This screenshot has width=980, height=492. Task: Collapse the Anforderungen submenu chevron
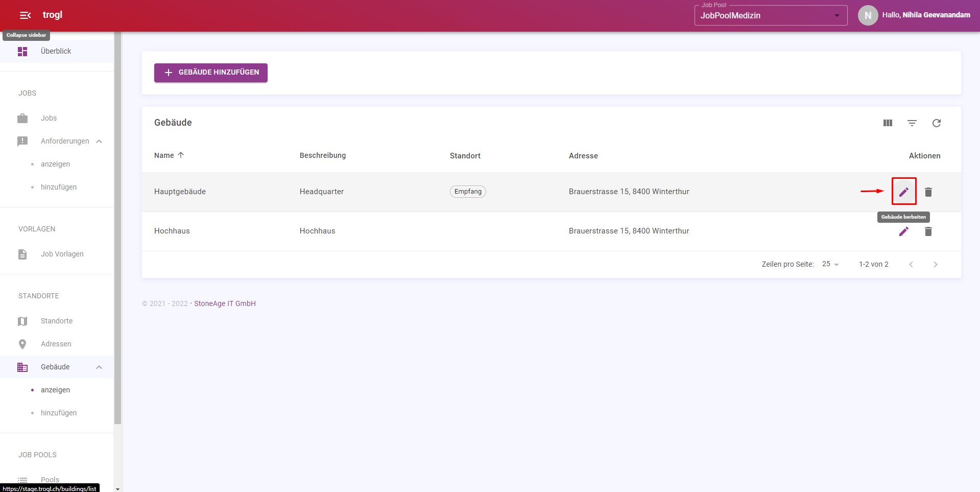(99, 142)
